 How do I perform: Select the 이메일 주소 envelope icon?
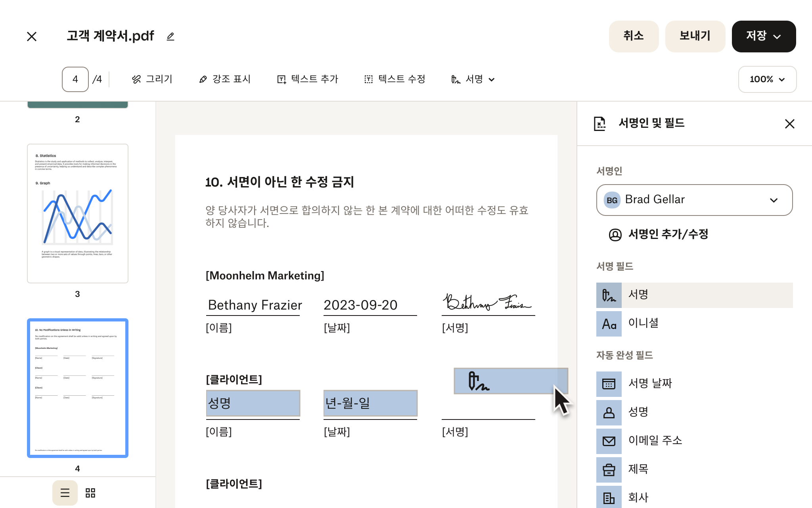pos(609,441)
